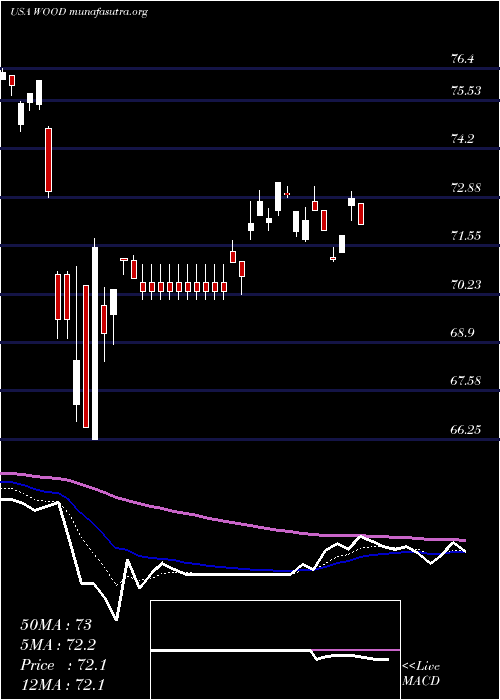Click the 76.4 price level label
This screenshot has width=500, height=700.
463,59
